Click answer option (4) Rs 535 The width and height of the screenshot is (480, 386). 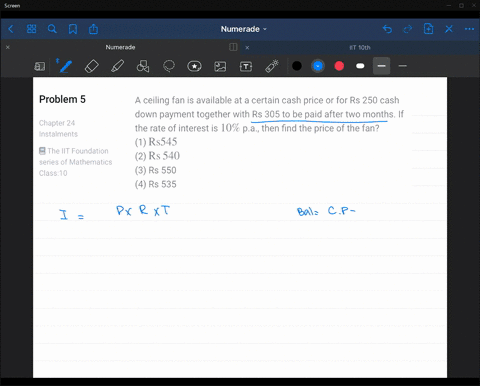tap(156, 184)
